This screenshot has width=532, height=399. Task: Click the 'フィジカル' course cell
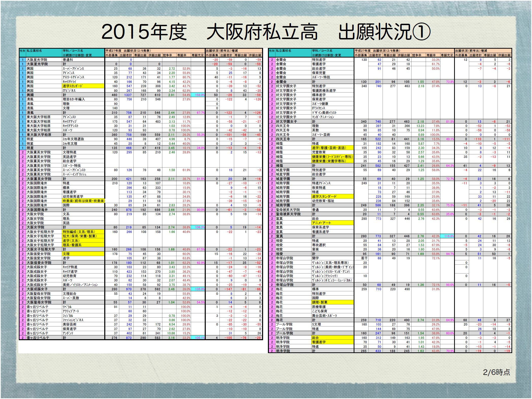(x=83, y=316)
